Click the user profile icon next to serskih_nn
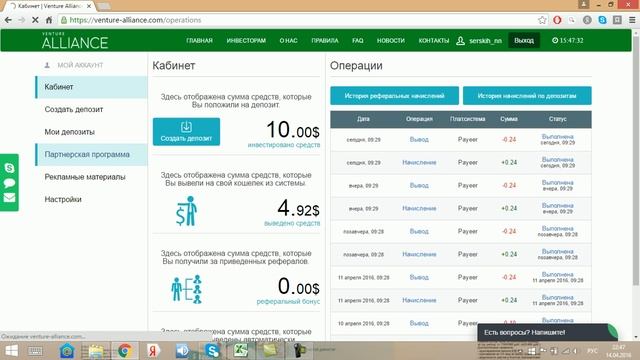 click(x=460, y=41)
